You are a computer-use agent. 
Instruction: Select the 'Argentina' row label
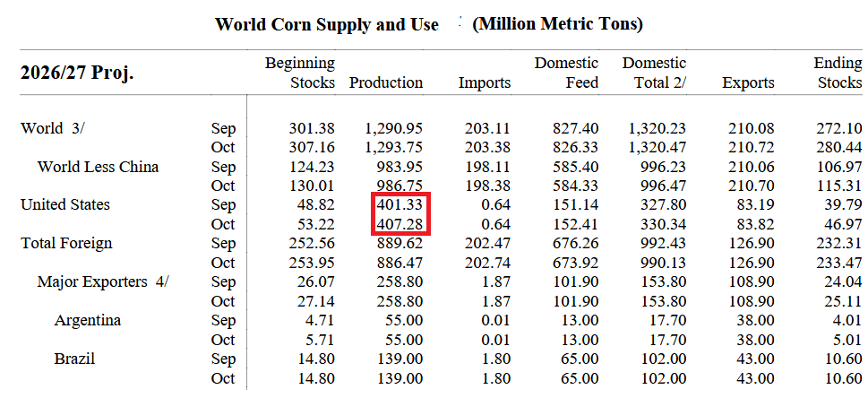(x=88, y=320)
